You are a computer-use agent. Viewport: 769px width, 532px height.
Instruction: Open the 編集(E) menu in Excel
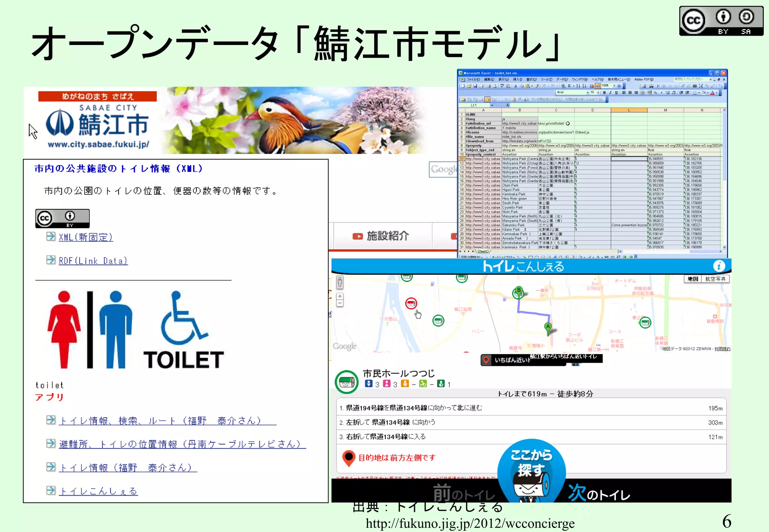(489, 79)
